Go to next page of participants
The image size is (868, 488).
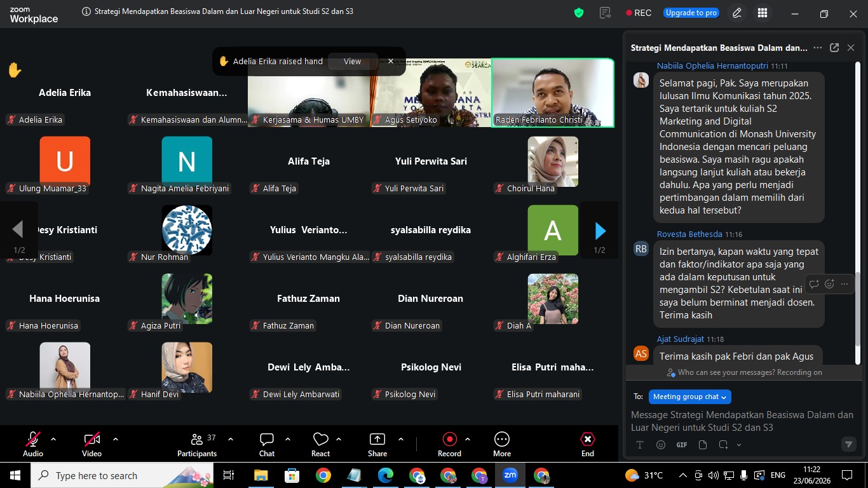(599, 231)
